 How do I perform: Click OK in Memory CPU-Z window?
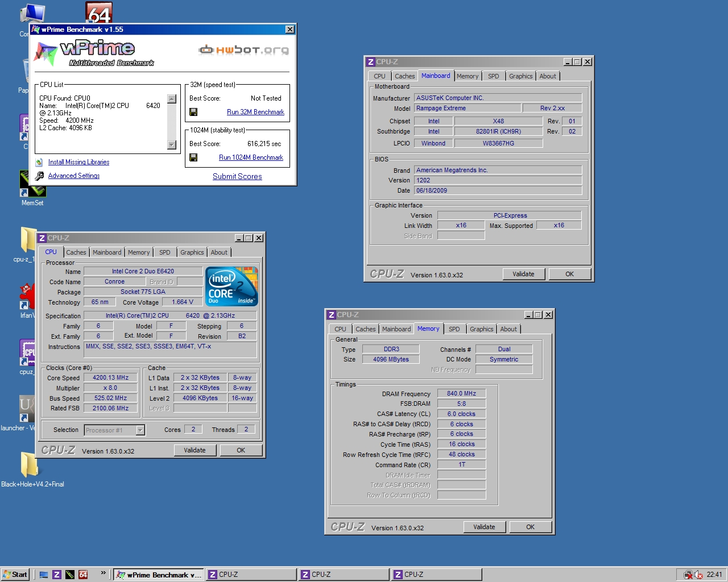530,527
